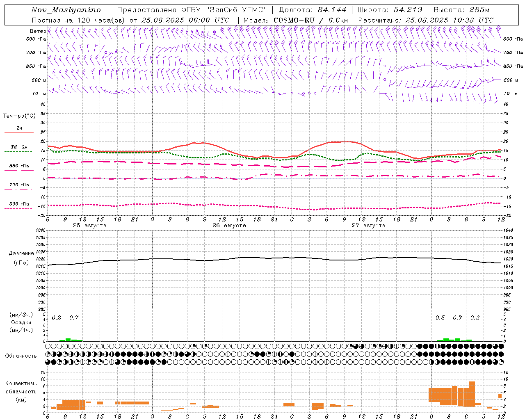Click the 'Высота: 285м' elevation text
The width and height of the screenshot is (525, 420).
tap(461, 10)
